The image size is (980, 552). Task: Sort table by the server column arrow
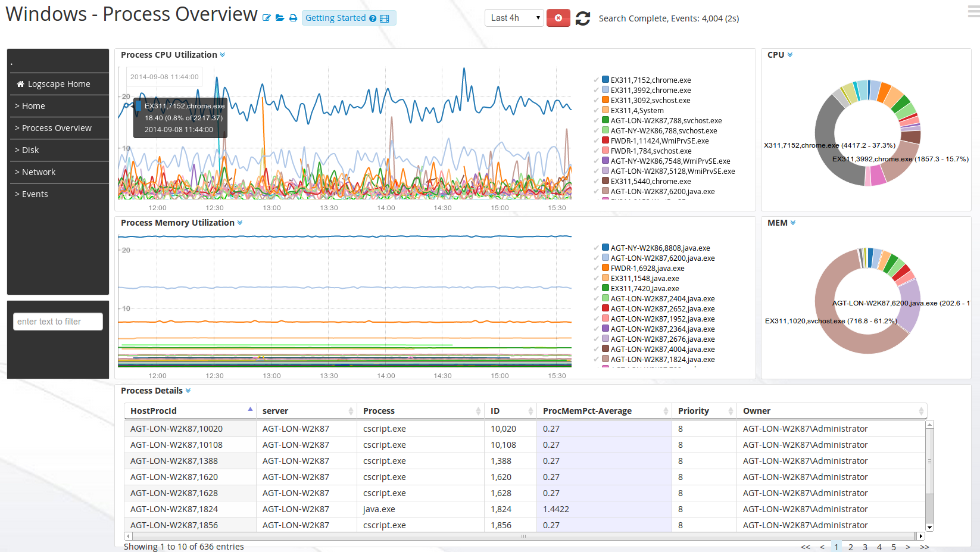tap(351, 411)
